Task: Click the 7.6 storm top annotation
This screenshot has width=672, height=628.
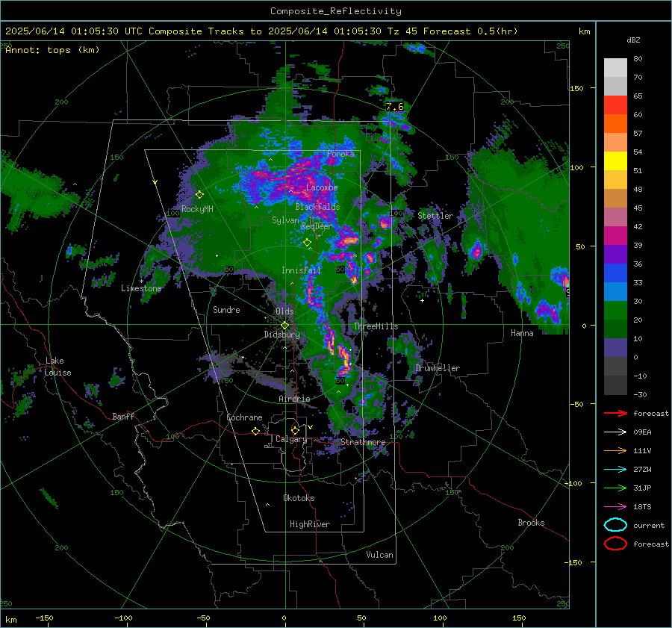Action: click(395, 106)
